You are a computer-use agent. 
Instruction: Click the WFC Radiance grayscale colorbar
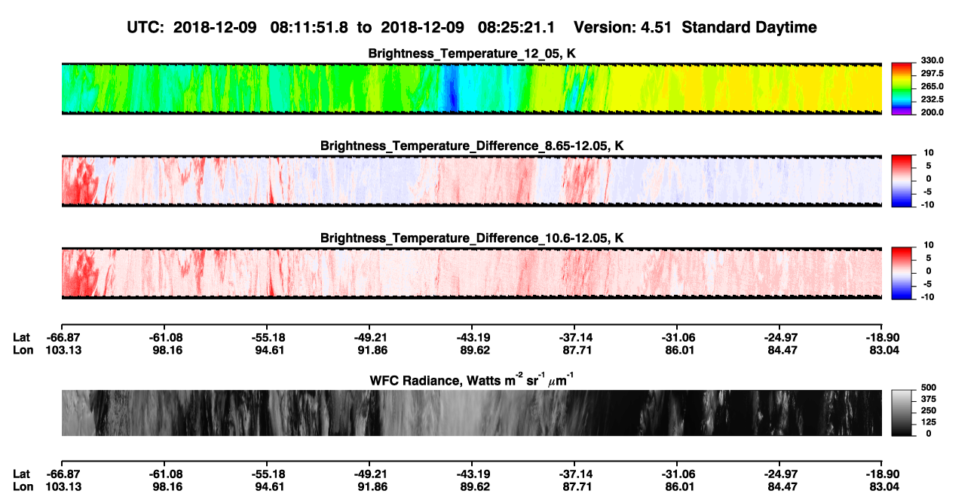(902, 413)
